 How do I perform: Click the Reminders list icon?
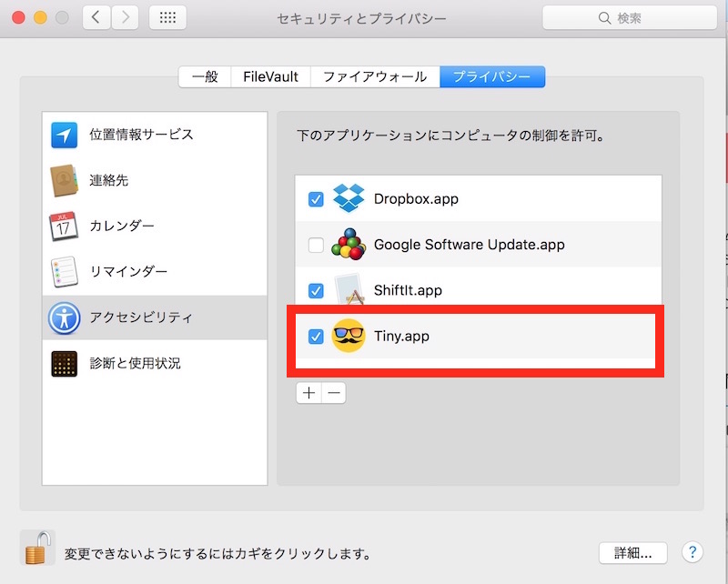pyautogui.click(x=64, y=272)
